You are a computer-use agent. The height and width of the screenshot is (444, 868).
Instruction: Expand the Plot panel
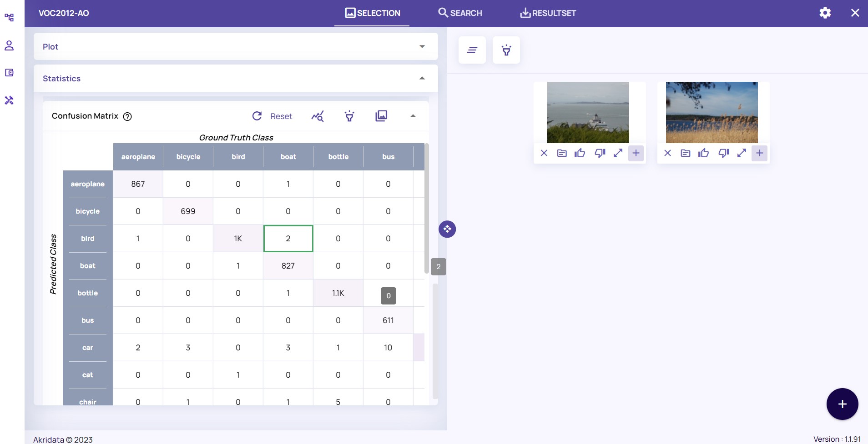pyautogui.click(x=236, y=46)
